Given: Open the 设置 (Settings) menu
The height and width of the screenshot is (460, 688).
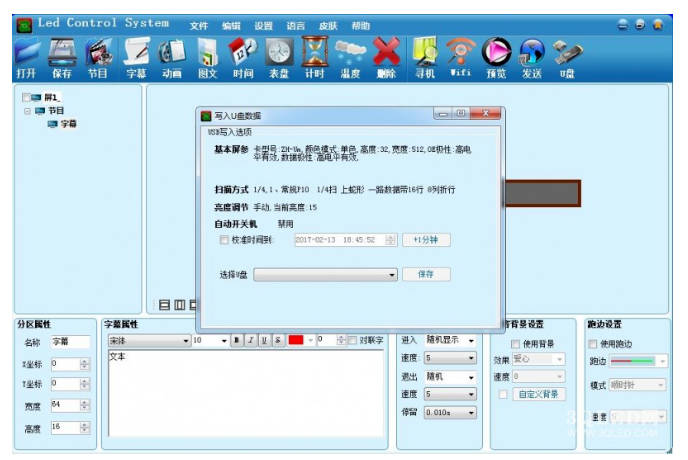Looking at the screenshot, I should click(263, 26).
